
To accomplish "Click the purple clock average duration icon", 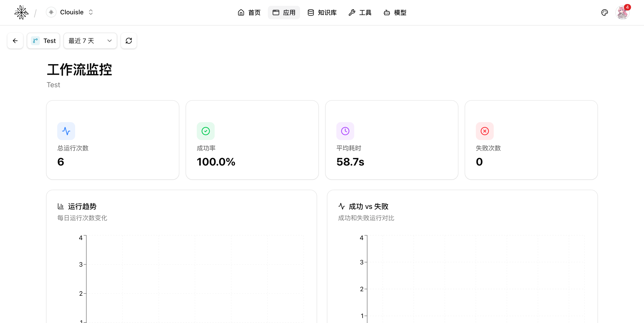I will pos(345,131).
